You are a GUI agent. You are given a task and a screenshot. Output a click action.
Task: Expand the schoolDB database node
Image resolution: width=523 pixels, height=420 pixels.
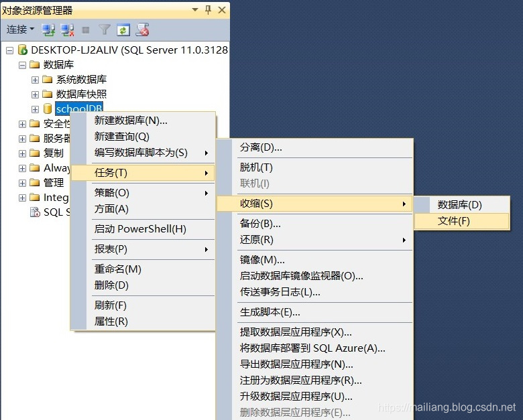[35, 109]
